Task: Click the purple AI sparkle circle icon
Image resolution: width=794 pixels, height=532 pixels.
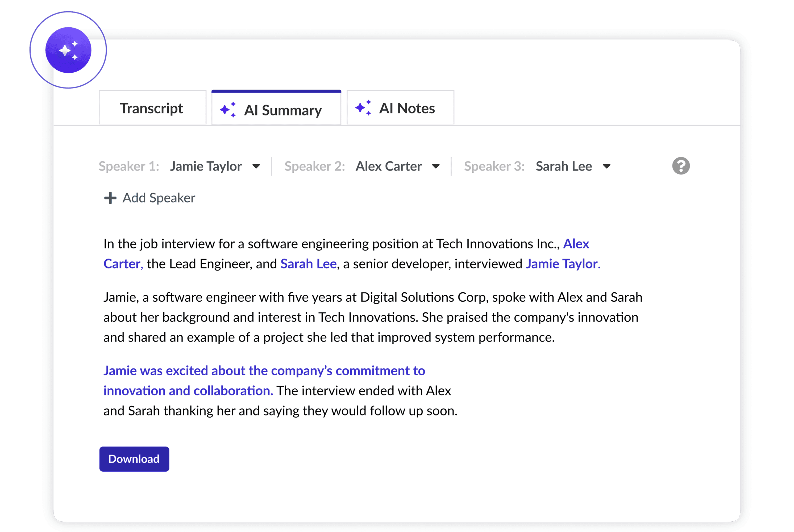Action: coord(68,50)
